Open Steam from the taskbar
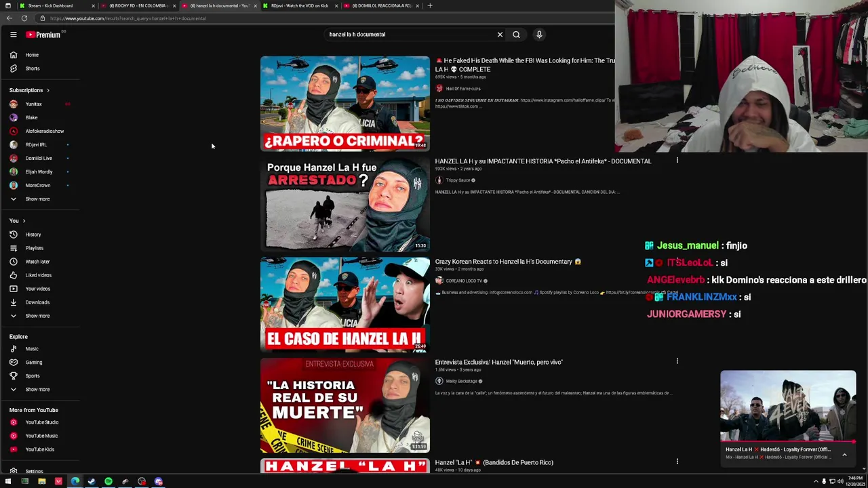The image size is (868, 488). click(92, 482)
